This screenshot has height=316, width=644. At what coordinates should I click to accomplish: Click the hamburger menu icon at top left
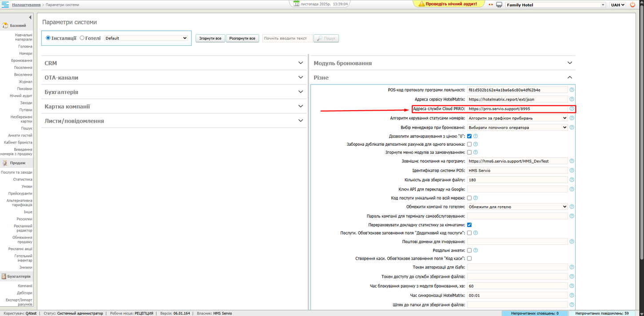(5, 4)
